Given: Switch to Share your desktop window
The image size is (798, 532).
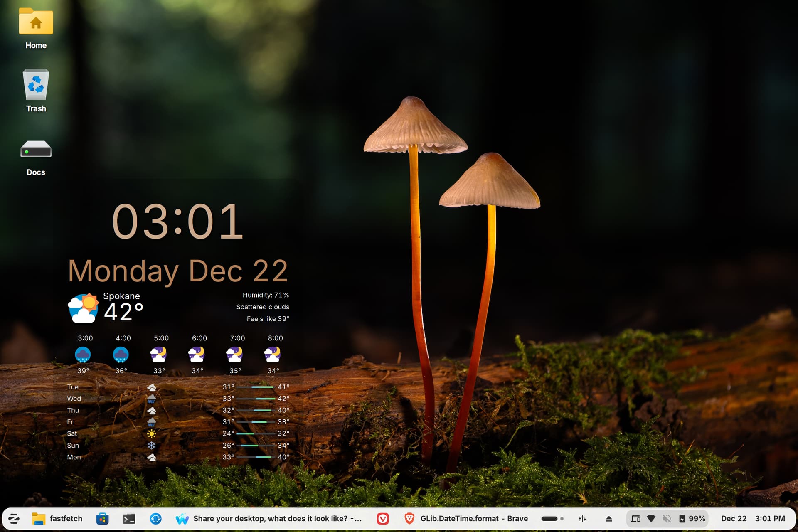Looking at the screenshot, I should pyautogui.click(x=269, y=518).
